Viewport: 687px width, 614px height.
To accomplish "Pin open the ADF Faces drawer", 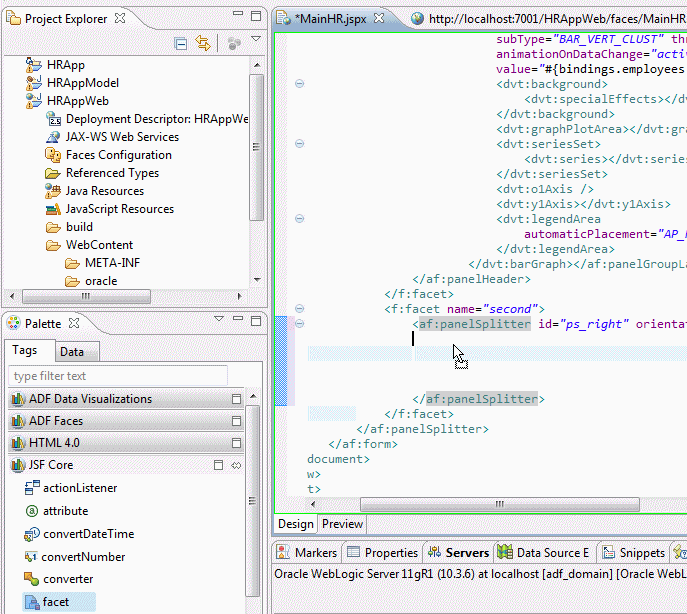I will click(x=236, y=421).
